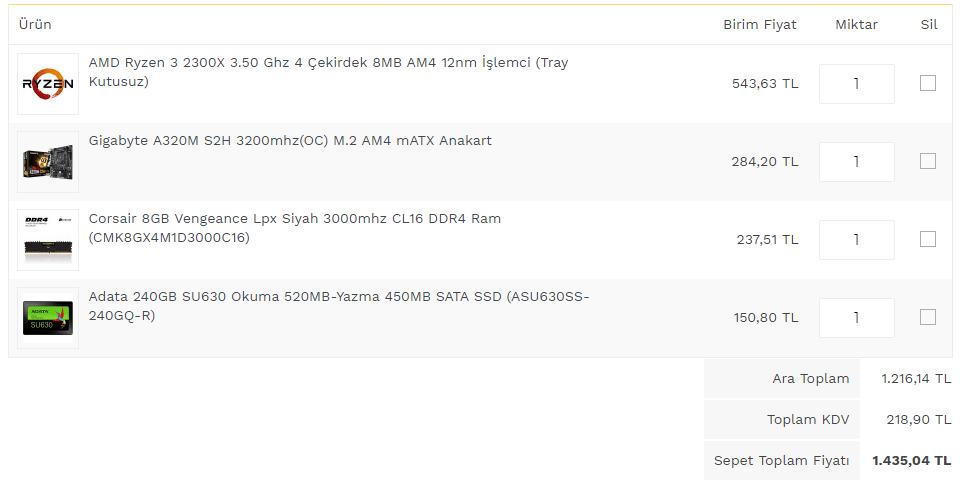Click the quantity field for AMD Ryzen
973x492 pixels.
tap(856, 84)
